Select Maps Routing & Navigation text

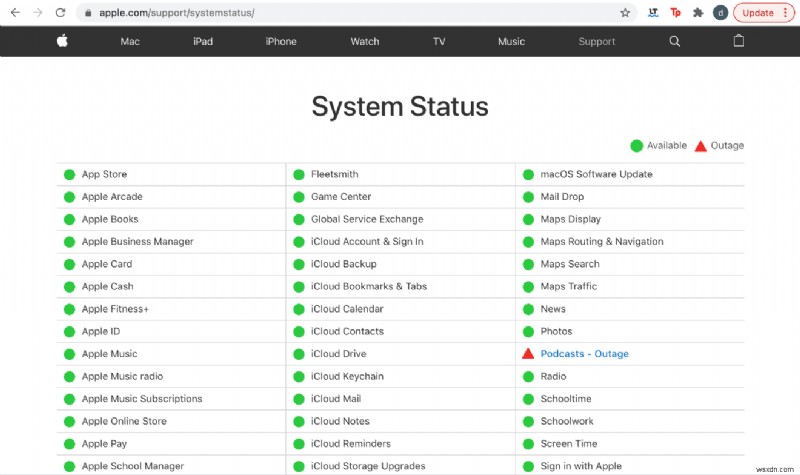point(602,241)
